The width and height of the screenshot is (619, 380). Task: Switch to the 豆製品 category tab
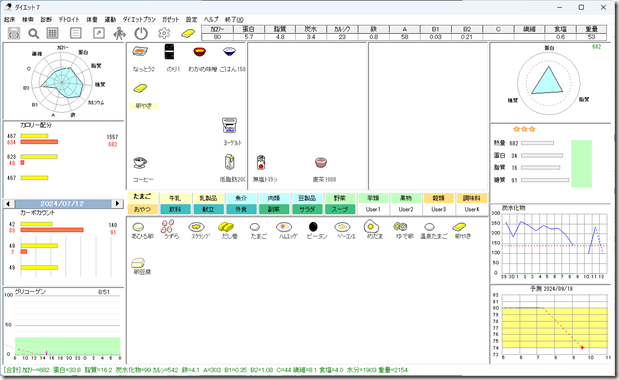(x=307, y=198)
